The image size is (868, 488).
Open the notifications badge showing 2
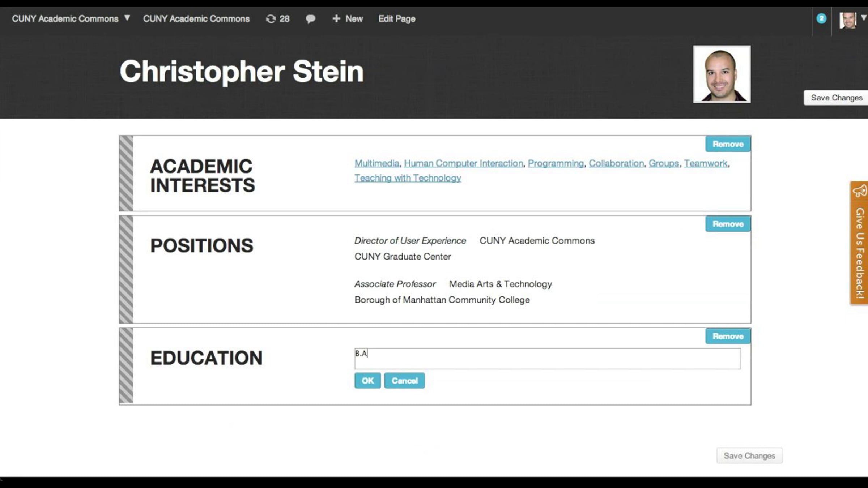click(821, 18)
